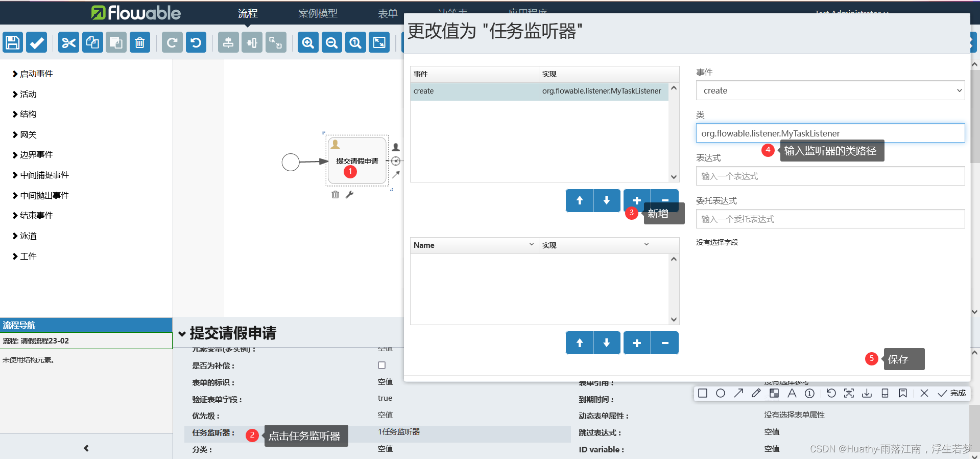980x459 pixels.
Task: Add a field with the lower plus button
Action: click(637, 343)
